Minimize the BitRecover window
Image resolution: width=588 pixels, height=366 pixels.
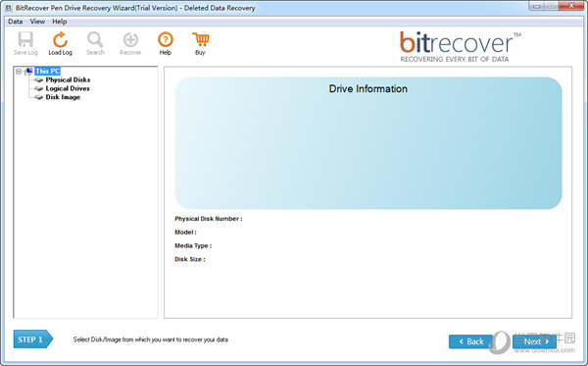(x=537, y=6)
